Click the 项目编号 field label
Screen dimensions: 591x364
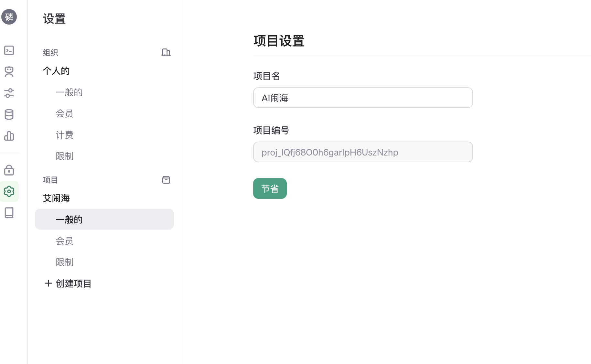[x=271, y=130]
